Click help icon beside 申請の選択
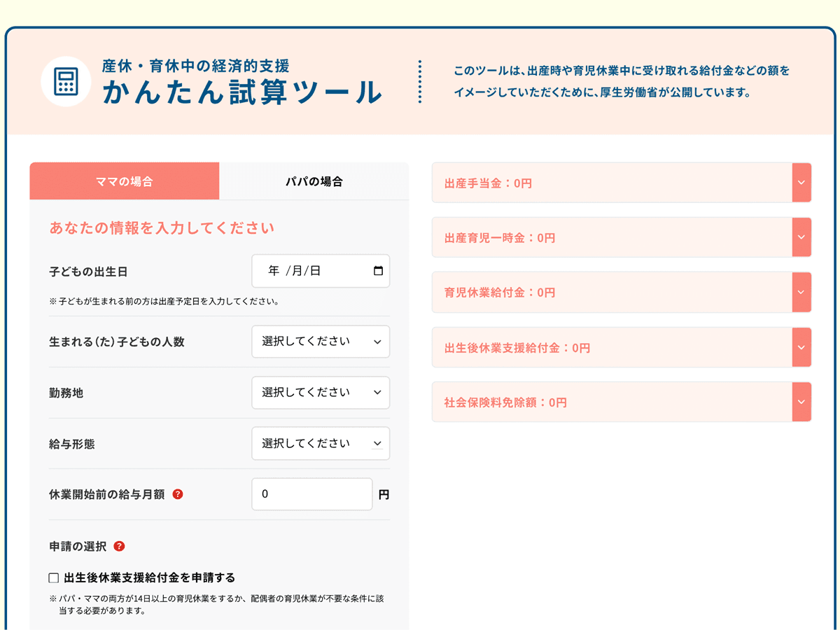Viewport: 840px width, 630px height. [x=119, y=546]
